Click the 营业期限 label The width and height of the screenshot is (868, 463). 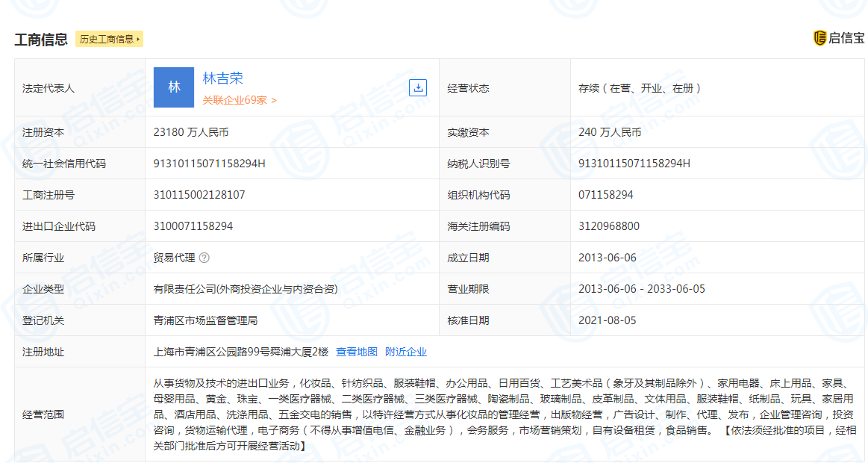point(468,289)
